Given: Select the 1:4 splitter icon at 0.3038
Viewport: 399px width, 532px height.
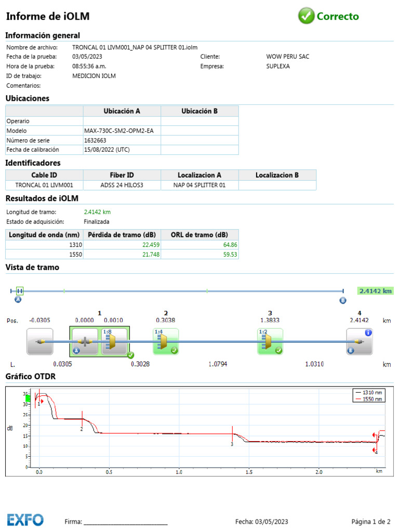Looking at the screenshot, I should (x=166, y=341).
